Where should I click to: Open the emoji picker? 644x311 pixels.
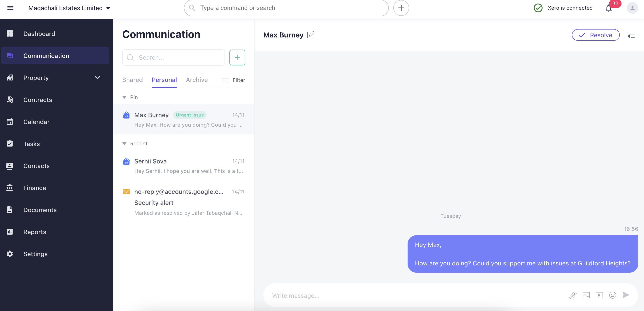[x=612, y=295]
